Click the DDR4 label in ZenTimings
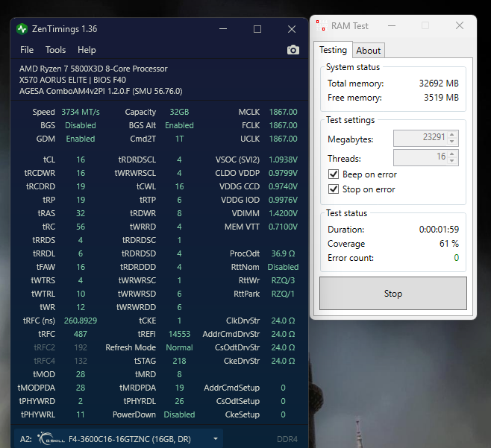 [x=287, y=439]
